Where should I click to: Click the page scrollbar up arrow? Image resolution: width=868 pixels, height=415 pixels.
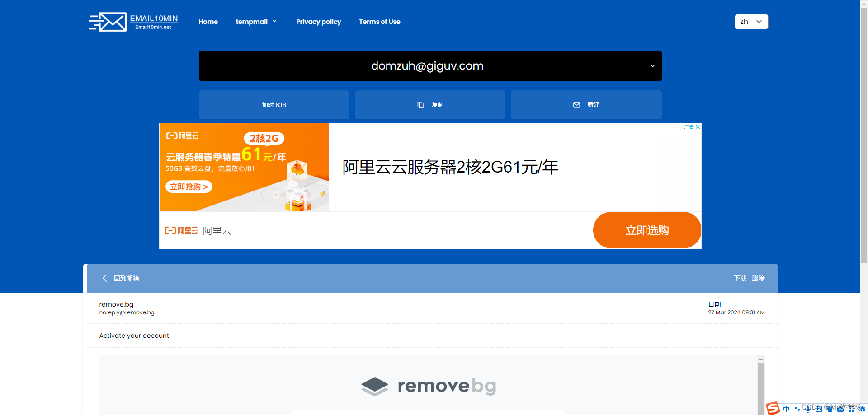[864, 4]
